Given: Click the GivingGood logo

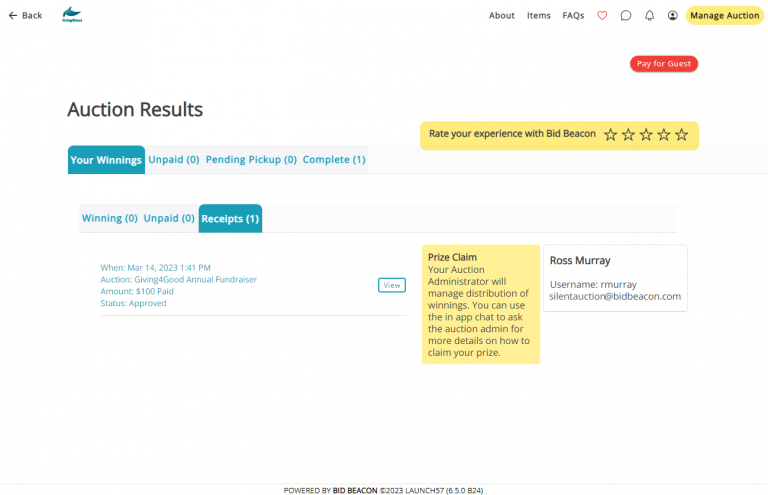Looking at the screenshot, I should coord(72,15).
